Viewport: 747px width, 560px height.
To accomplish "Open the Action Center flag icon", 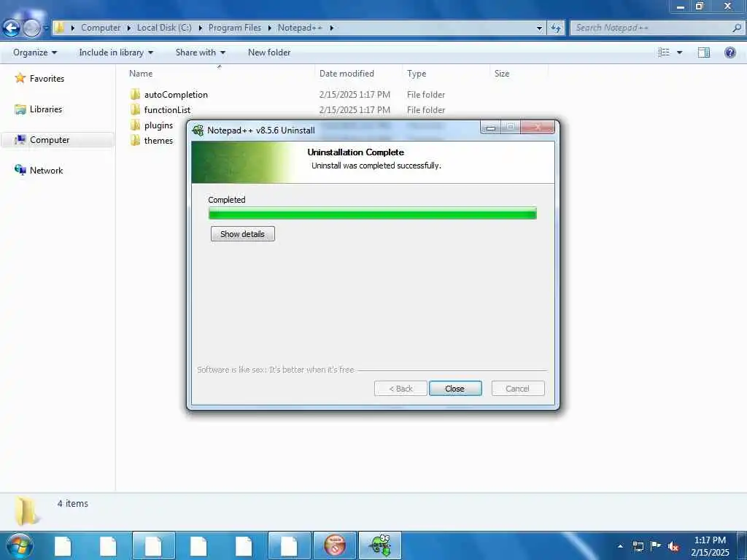I will click(x=656, y=545).
